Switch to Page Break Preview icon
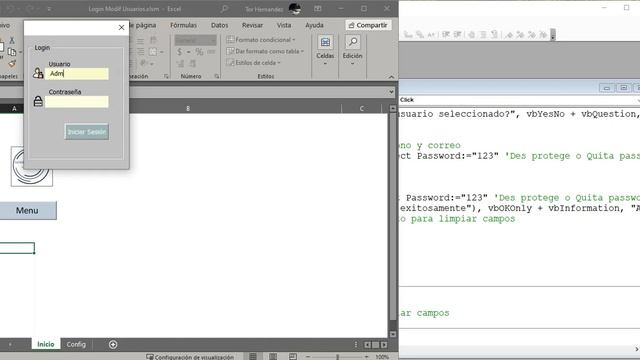 tap(293, 356)
